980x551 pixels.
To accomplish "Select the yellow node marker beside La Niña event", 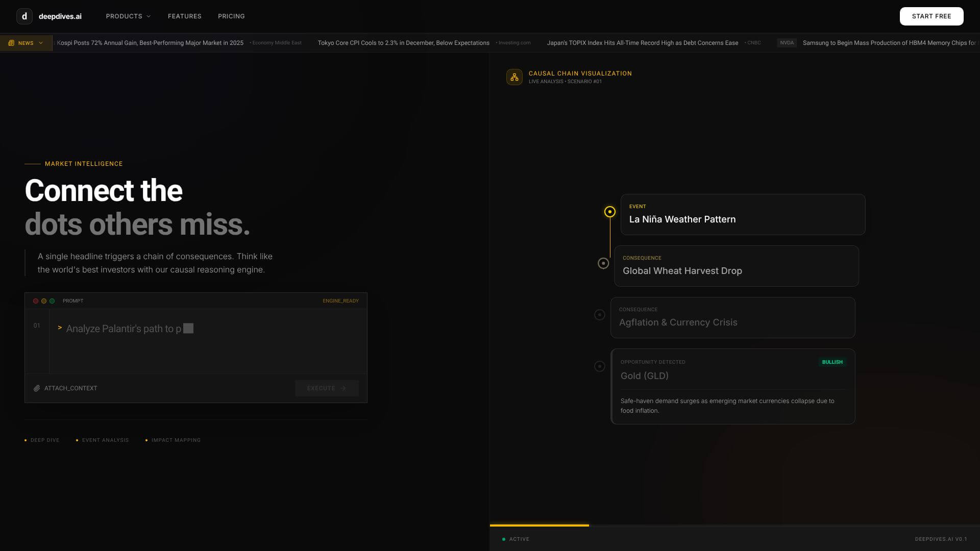I will (x=609, y=211).
